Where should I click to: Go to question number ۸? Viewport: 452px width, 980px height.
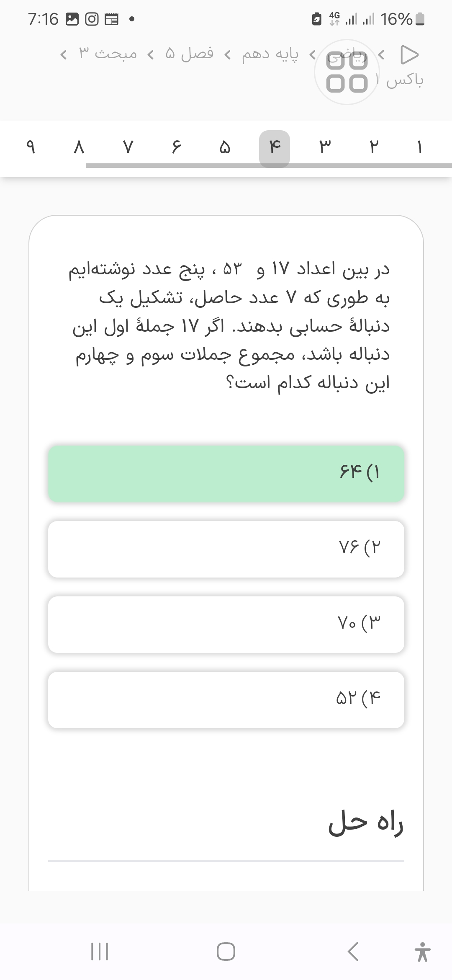(79, 147)
